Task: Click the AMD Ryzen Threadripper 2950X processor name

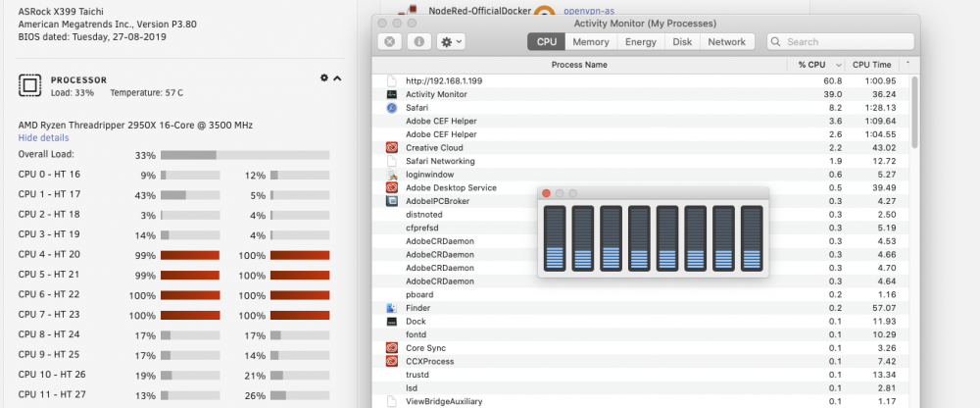Action: click(x=135, y=126)
